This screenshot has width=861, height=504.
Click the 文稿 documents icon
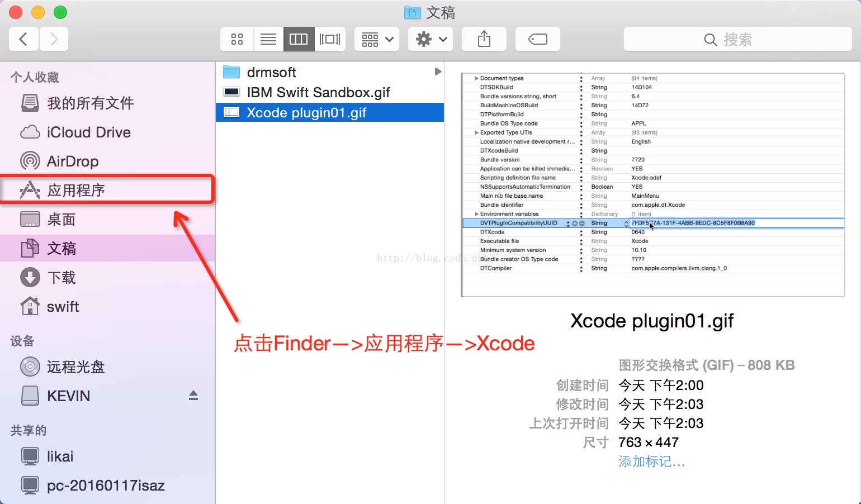pyautogui.click(x=30, y=248)
